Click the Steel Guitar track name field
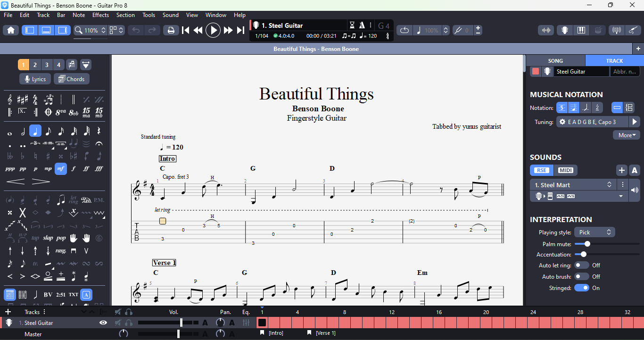Screen dimensions: 644x340 [x=581, y=72]
